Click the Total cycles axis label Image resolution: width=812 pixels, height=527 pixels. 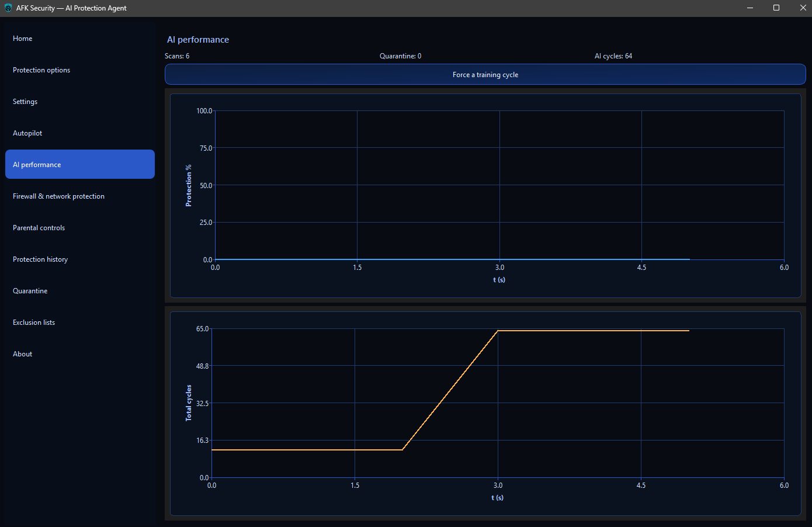pyautogui.click(x=189, y=403)
